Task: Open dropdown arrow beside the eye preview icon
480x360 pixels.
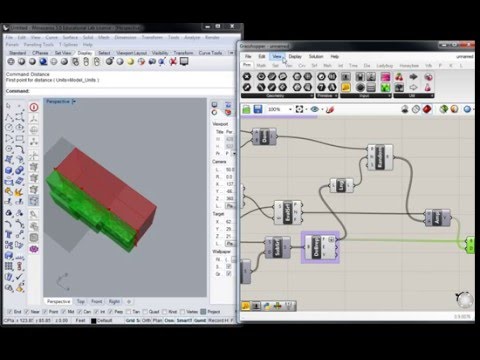Action: click(x=322, y=109)
